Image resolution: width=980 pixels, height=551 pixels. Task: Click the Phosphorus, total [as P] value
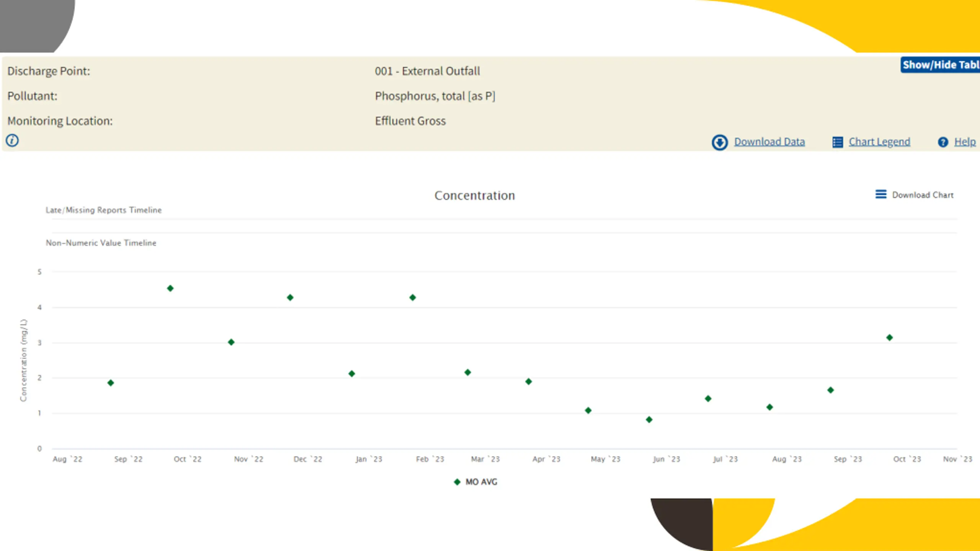[x=435, y=96]
